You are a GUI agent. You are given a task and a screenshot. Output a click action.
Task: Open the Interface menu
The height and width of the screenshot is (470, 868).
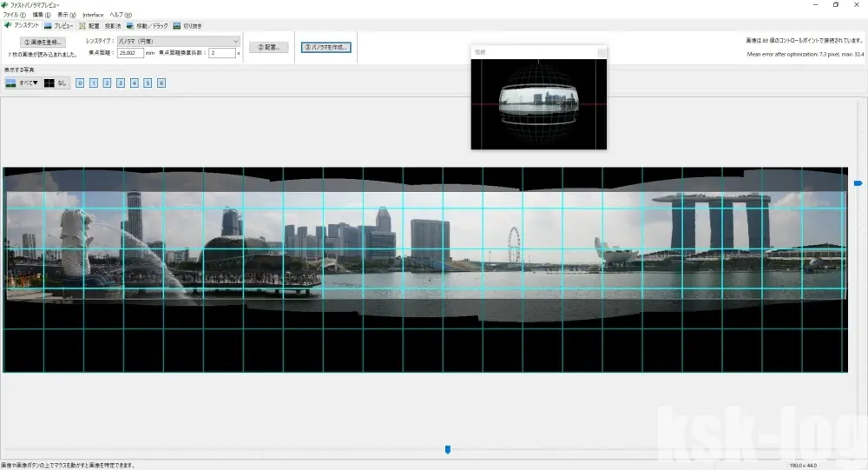[x=93, y=15]
